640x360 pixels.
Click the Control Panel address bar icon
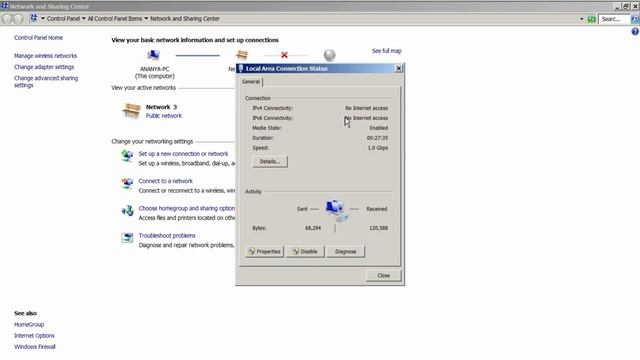34,18
